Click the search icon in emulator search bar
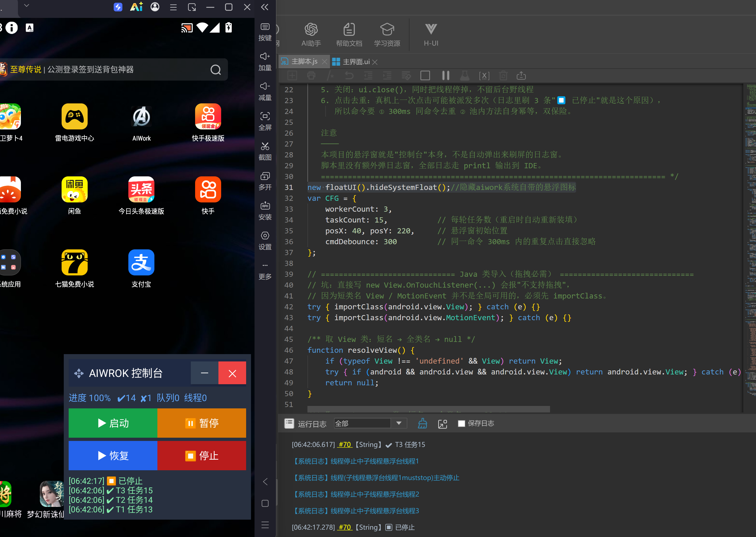The width and height of the screenshot is (756, 537). [216, 70]
